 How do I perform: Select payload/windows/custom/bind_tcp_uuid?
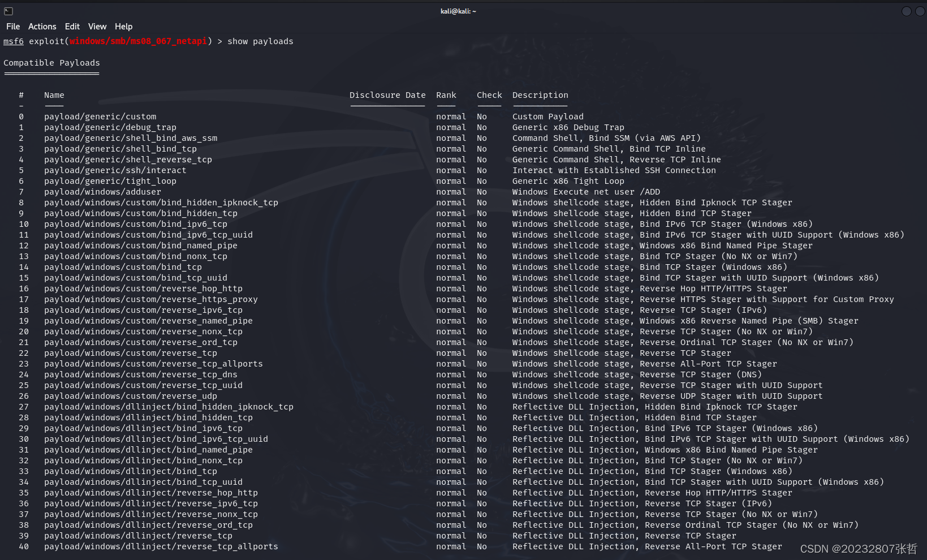[136, 278]
